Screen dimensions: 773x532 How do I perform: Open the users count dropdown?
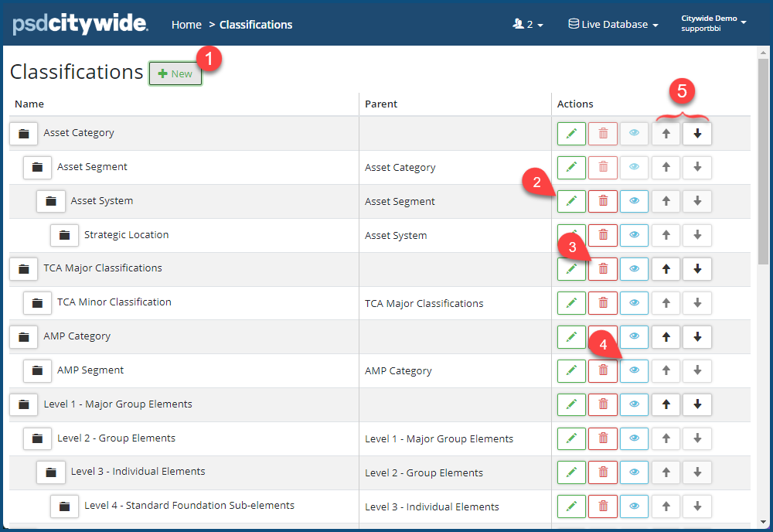[528, 24]
